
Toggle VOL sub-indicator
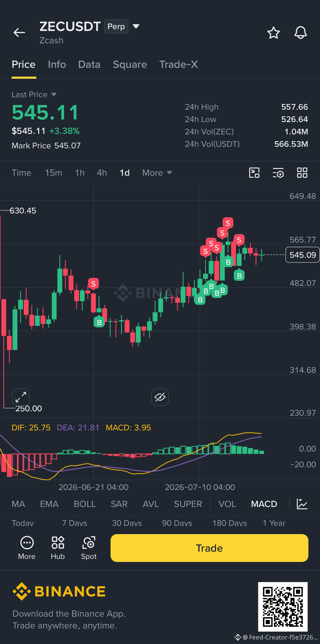point(227,504)
